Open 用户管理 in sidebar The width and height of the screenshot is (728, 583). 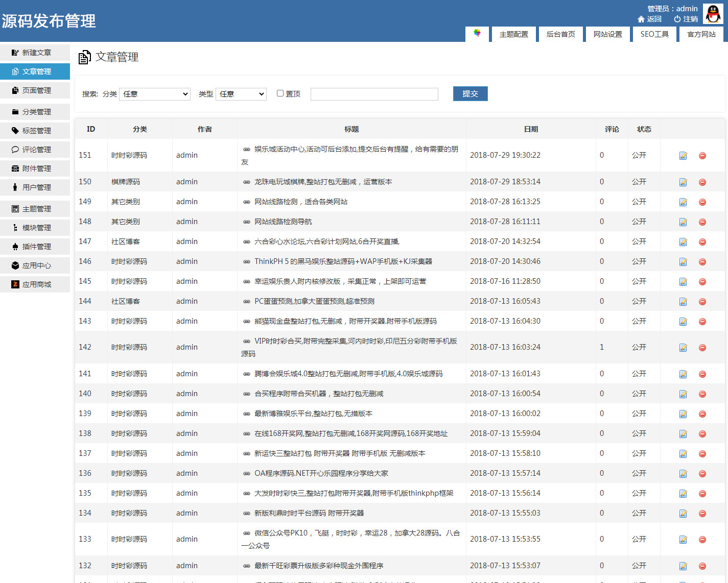point(35,187)
